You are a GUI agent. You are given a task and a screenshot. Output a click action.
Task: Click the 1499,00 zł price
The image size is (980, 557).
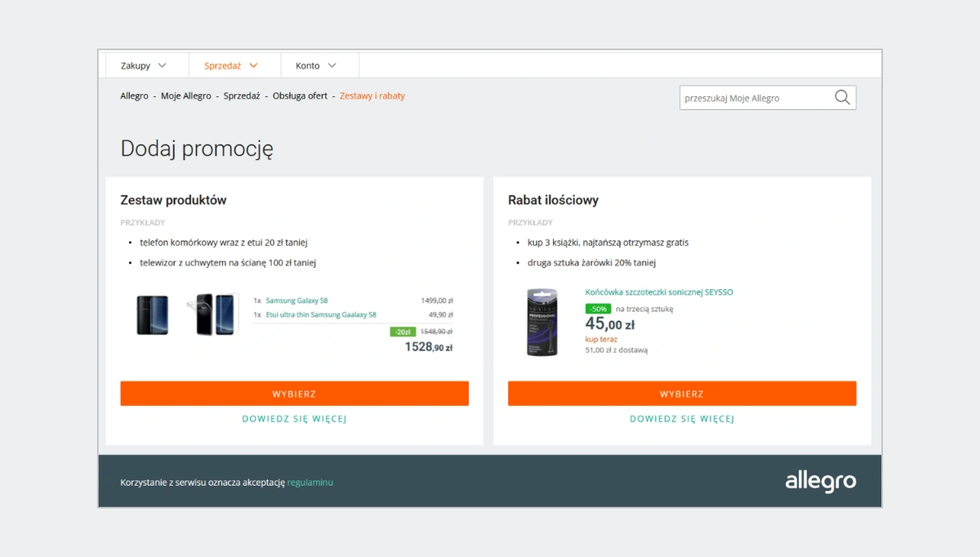click(437, 301)
